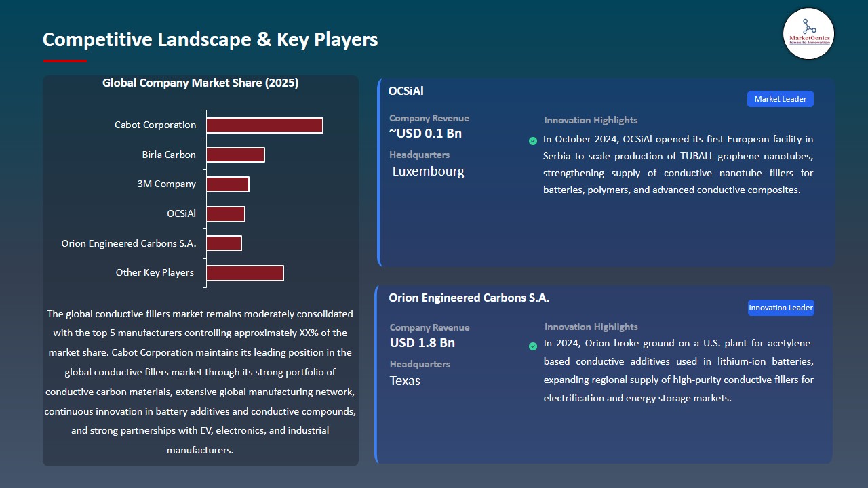This screenshot has height=488, width=868.
Task: Click the OCSiAl card heading
Action: pos(406,91)
